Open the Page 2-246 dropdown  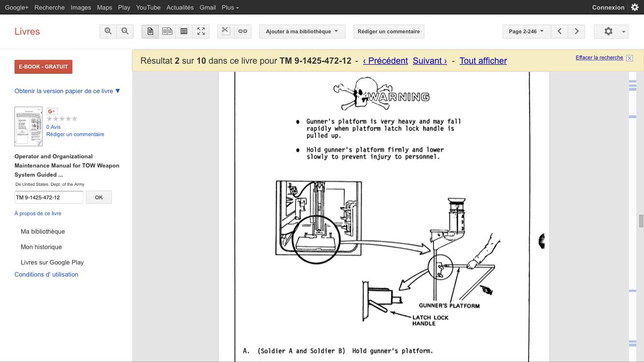click(x=526, y=31)
